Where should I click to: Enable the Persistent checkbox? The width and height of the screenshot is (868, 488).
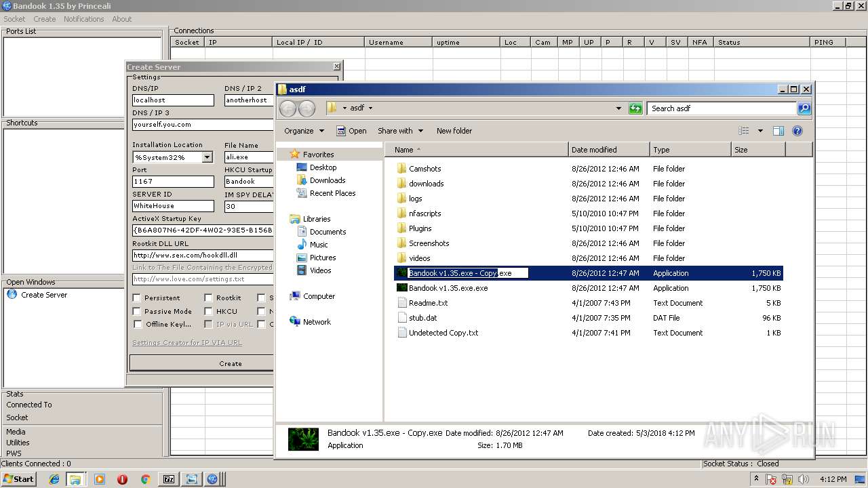point(137,298)
